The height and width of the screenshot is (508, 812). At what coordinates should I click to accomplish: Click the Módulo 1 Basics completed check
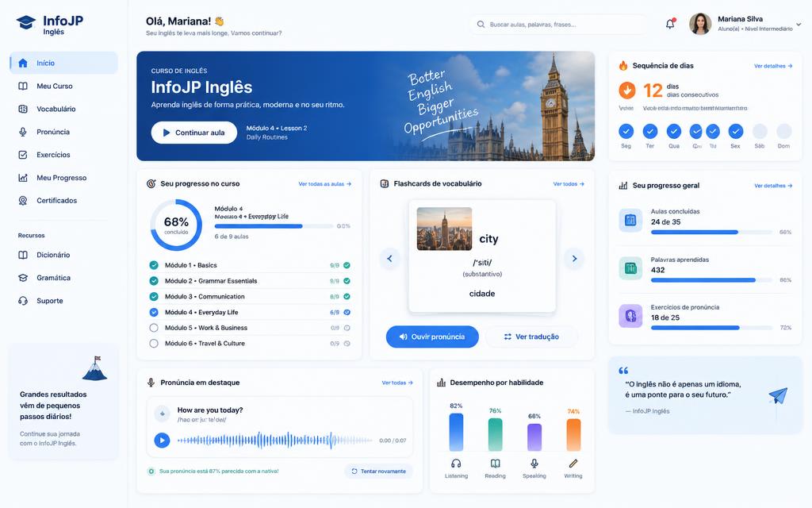coord(154,265)
